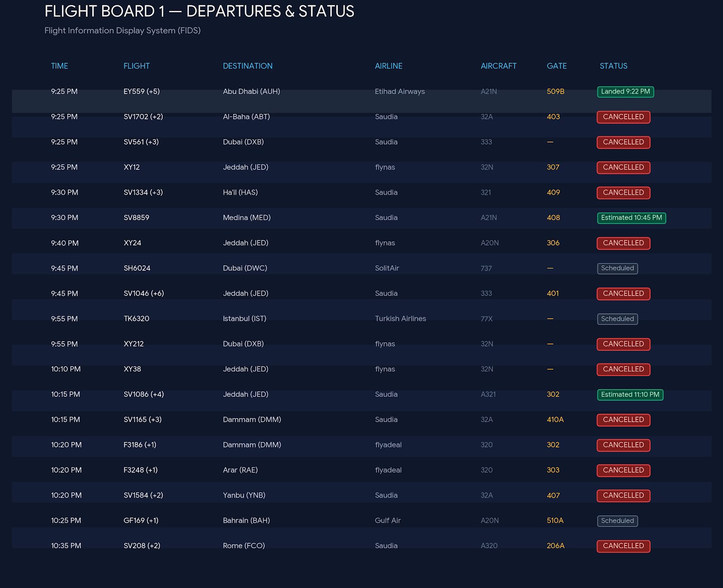This screenshot has height=588, width=723.
Task: Select flight number 'SV1086 (+4)'
Action: (x=144, y=394)
